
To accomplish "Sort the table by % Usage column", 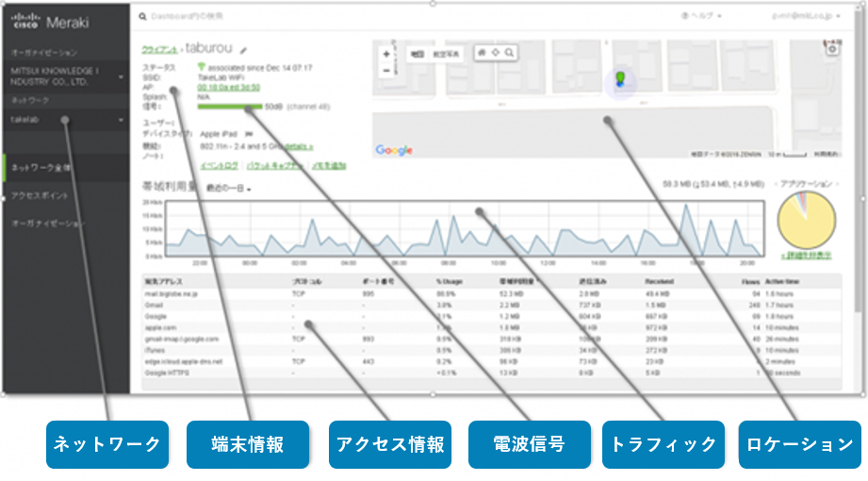I will click(449, 282).
